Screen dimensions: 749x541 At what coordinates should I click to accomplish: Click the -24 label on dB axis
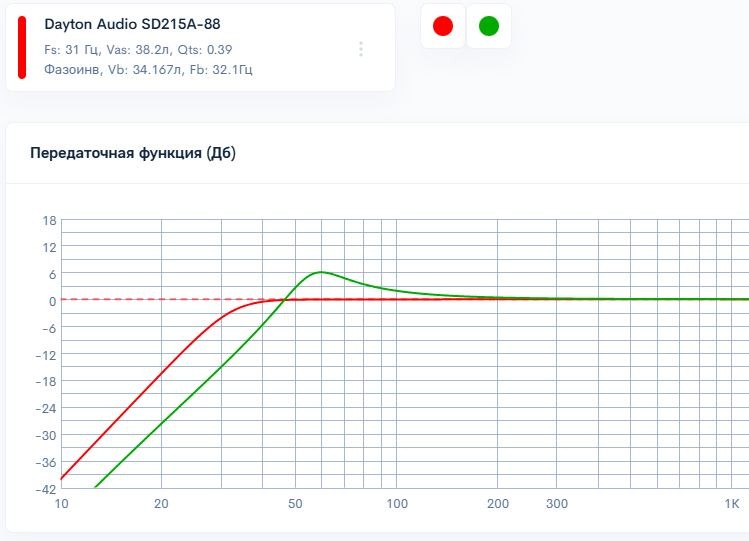click(x=46, y=409)
